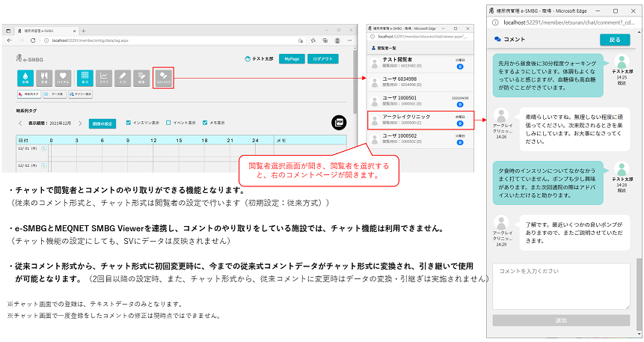The height and width of the screenshot is (342, 644).
Task: Click the ログアウト button
Action: pos(323,59)
